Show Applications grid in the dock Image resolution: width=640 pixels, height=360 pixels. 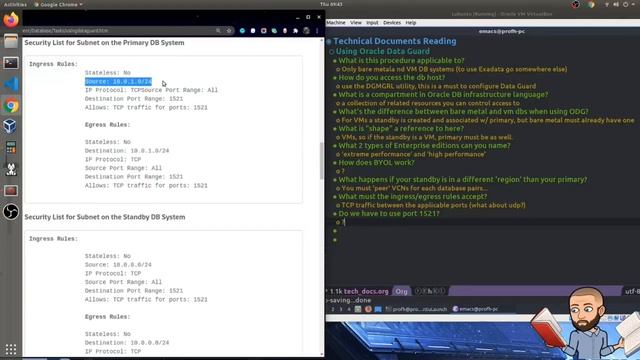click(11, 349)
